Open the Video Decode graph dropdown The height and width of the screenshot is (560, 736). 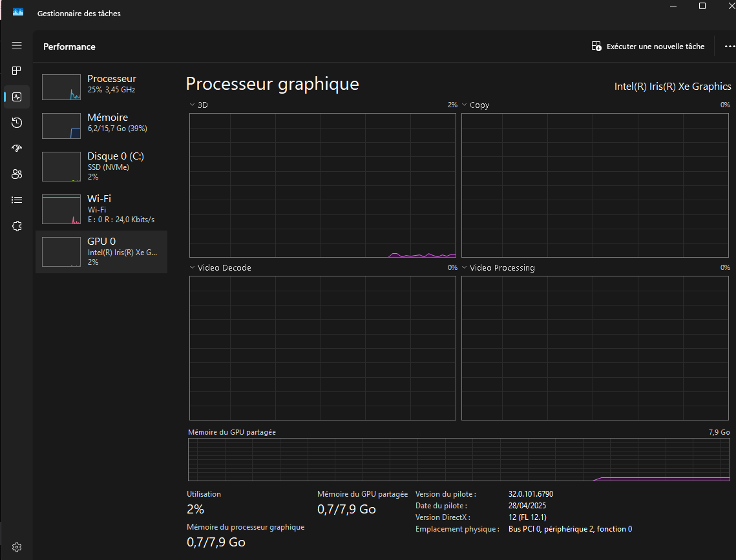click(x=193, y=267)
